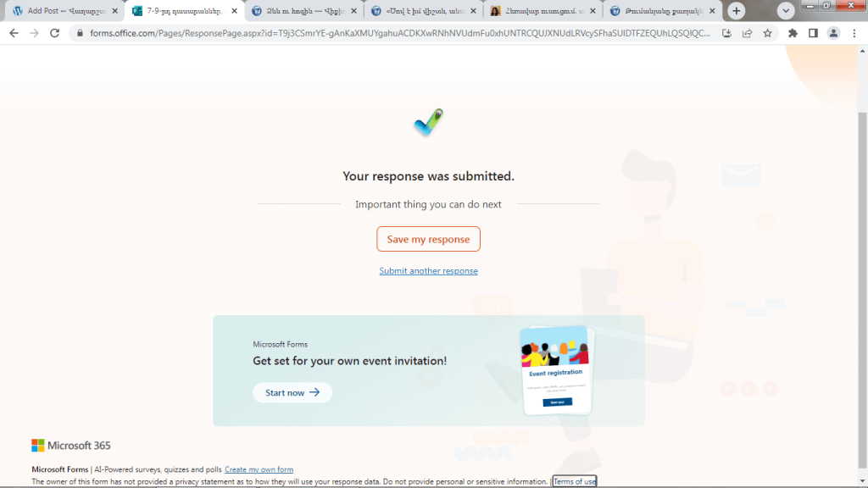Close the Add Post tab
This screenshot has width=868, height=488.
coord(114,11)
